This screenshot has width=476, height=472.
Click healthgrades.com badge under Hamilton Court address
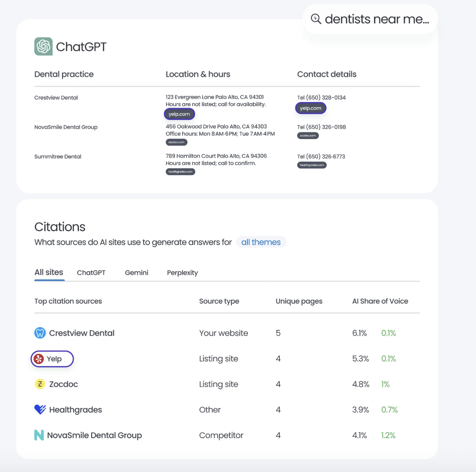[180, 171]
